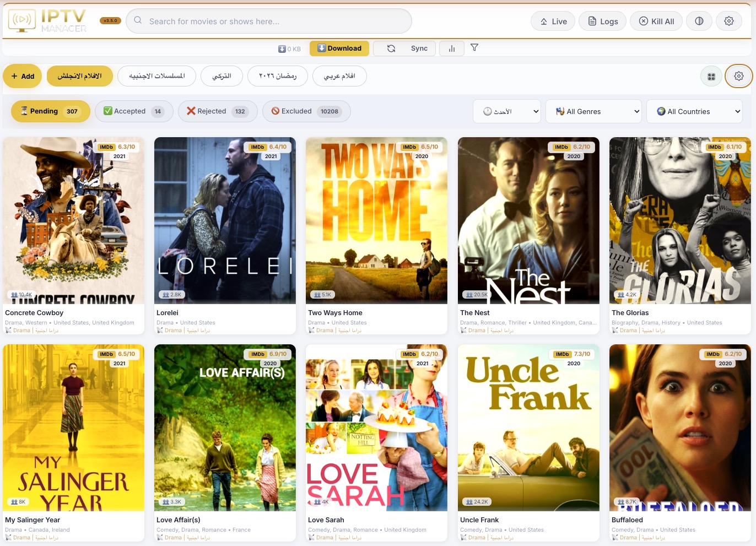Click the Buffaloed title text
The width and height of the screenshot is (756, 546).
coord(628,520)
